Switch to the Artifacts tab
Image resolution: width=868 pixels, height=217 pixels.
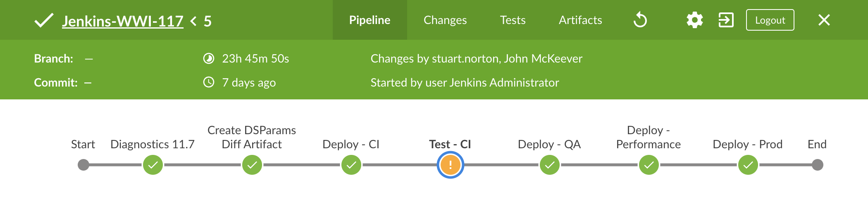580,20
